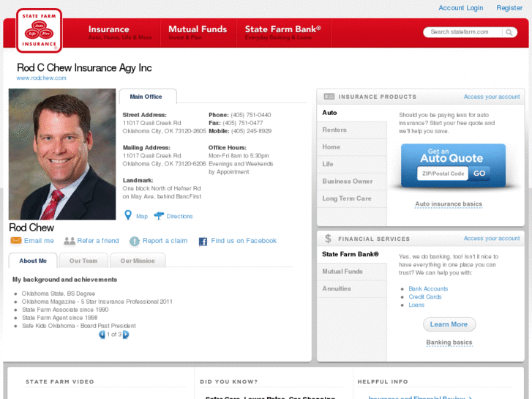This screenshot has width=532, height=399.
Task: Open Bank Accounts link
Action: (428, 288)
